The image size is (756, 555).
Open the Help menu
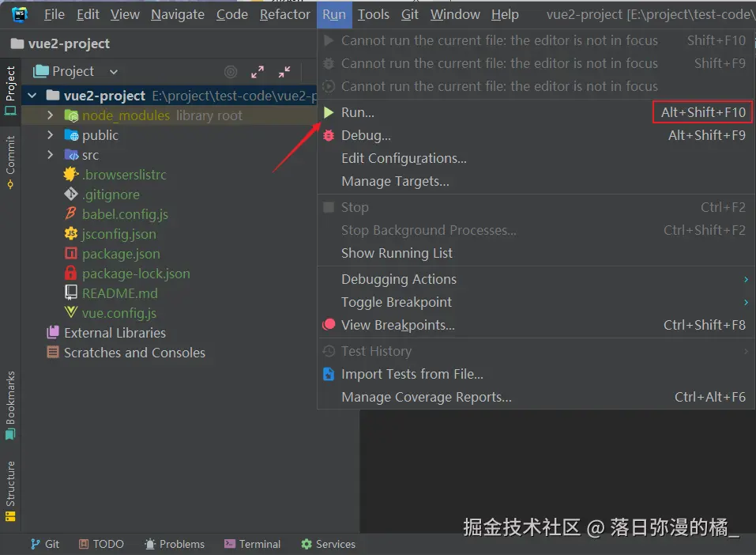pos(505,14)
